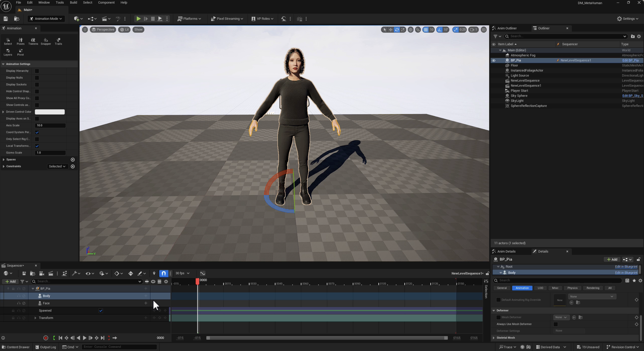The width and height of the screenshot is (644, 351).
Task: Open the 30 fps frame rate dropdown
Action: [x=182, y=273]
